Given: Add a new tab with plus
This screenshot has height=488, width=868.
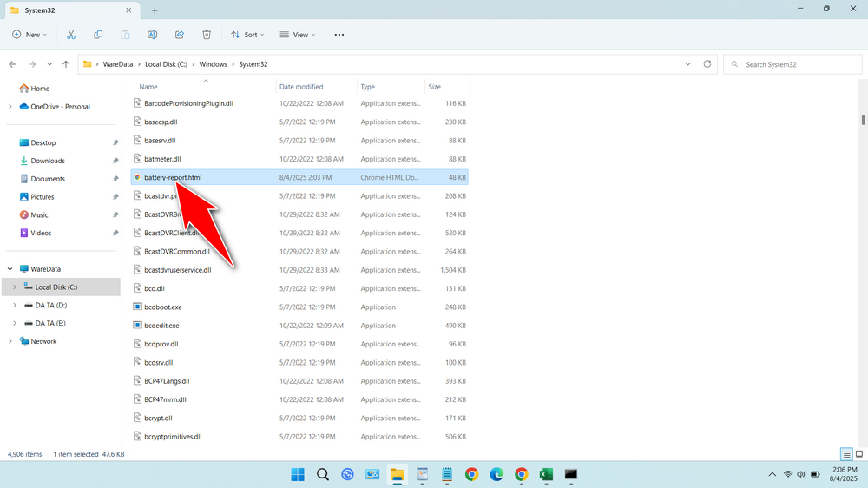Looking at the screenshot, I should 155,10.
